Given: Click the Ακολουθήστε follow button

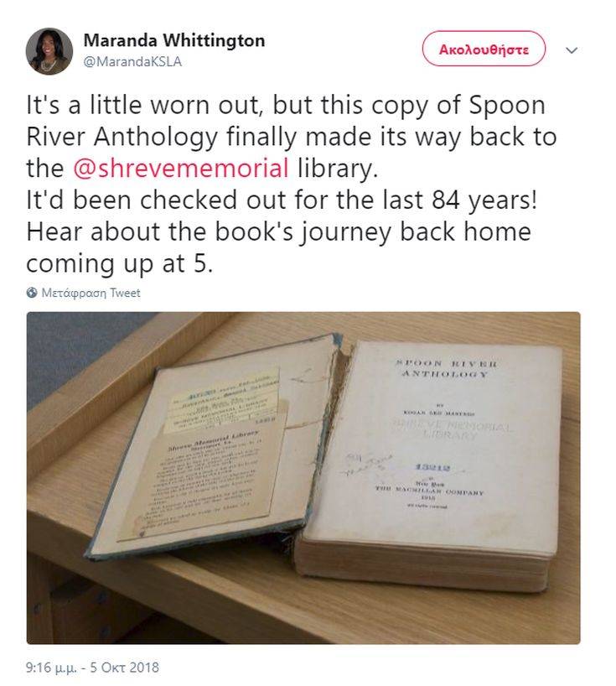Looking at the screenshot, I should (x=484, y=49).
